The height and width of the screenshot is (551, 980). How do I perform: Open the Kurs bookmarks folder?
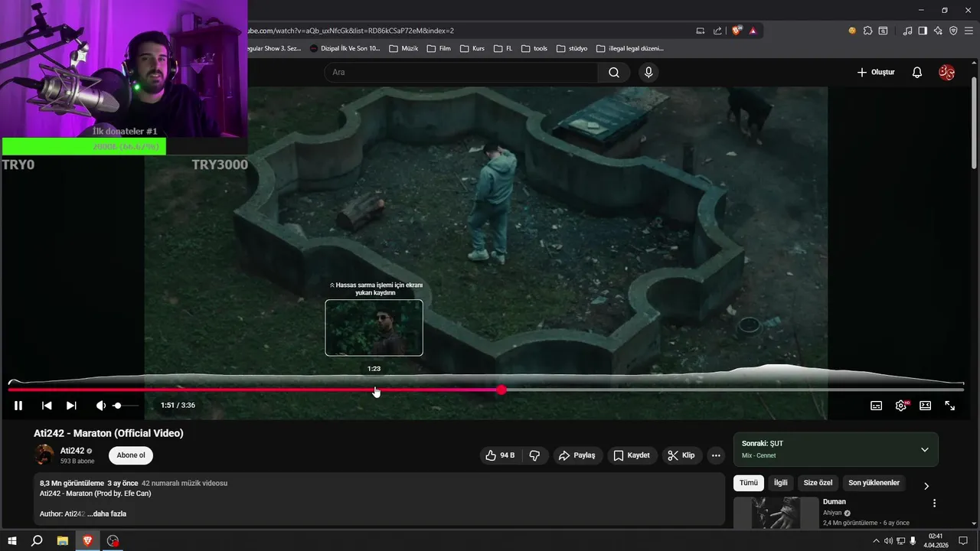pos(472,48)
